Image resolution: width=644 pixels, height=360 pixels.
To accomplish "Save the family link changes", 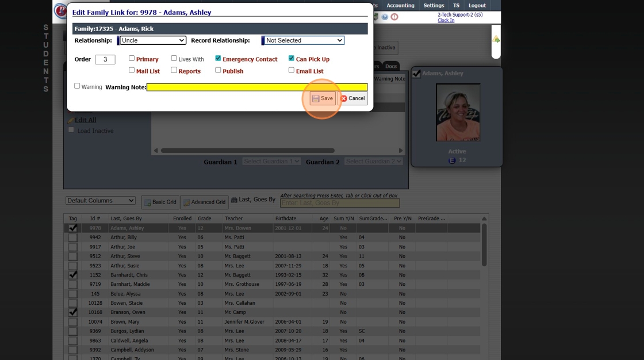I will [323, 98].
